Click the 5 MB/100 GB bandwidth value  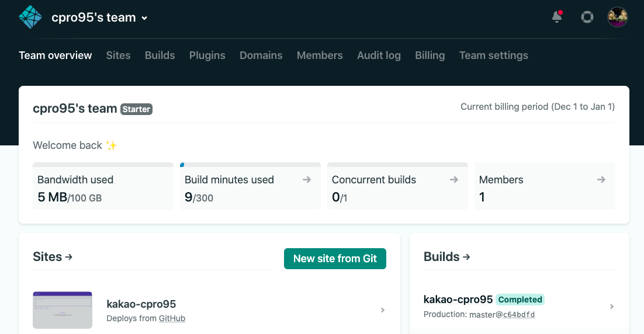tap(70, 197)
